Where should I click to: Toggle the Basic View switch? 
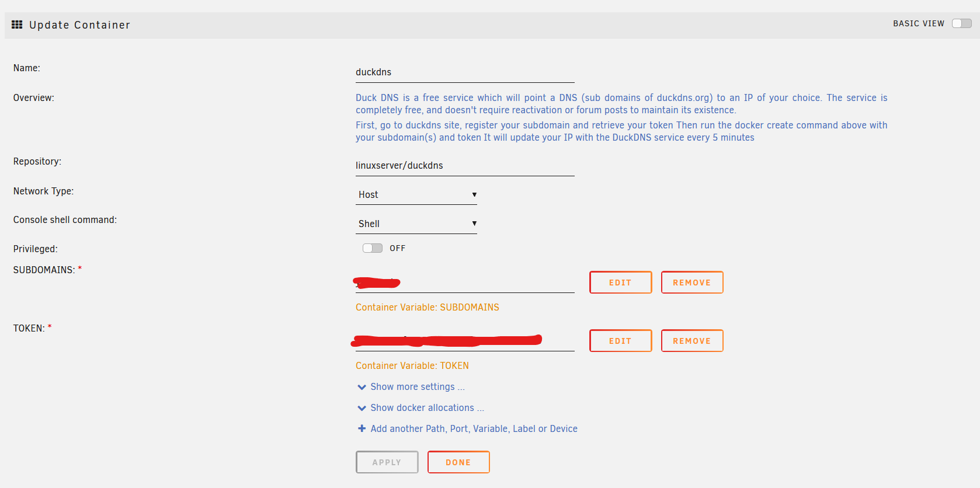tap(962, 23)
